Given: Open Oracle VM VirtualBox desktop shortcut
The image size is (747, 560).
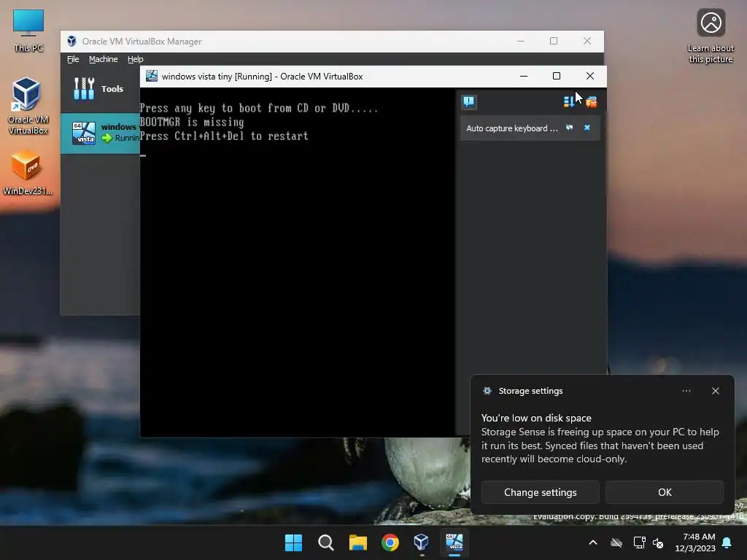Looking at the screenshot, I should (28, 106).
